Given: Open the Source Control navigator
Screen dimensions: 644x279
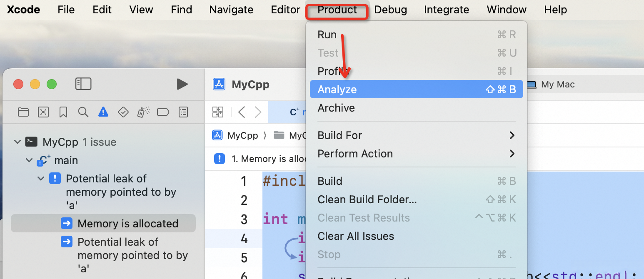Looking at the screenshot, I should 43,112.
